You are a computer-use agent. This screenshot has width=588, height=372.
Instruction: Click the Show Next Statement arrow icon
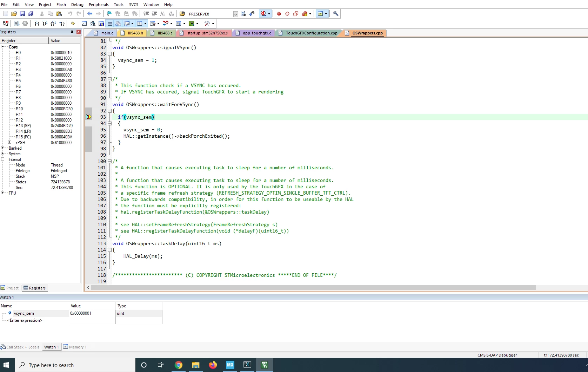click(73, 24)
